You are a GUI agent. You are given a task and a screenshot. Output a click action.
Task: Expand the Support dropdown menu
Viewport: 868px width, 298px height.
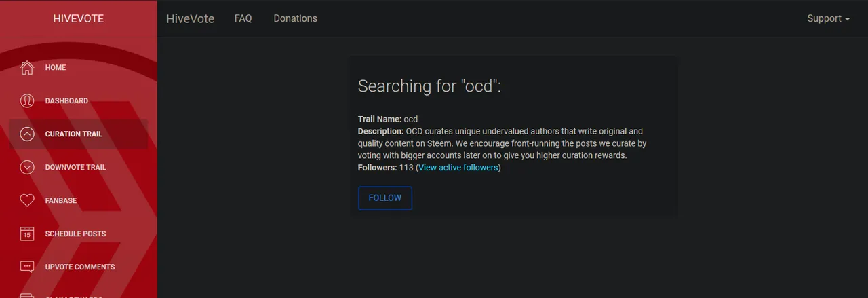pos(828,18)
